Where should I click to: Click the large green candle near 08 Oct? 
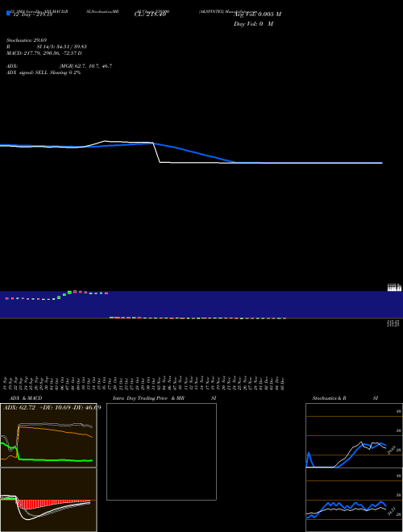69,292
